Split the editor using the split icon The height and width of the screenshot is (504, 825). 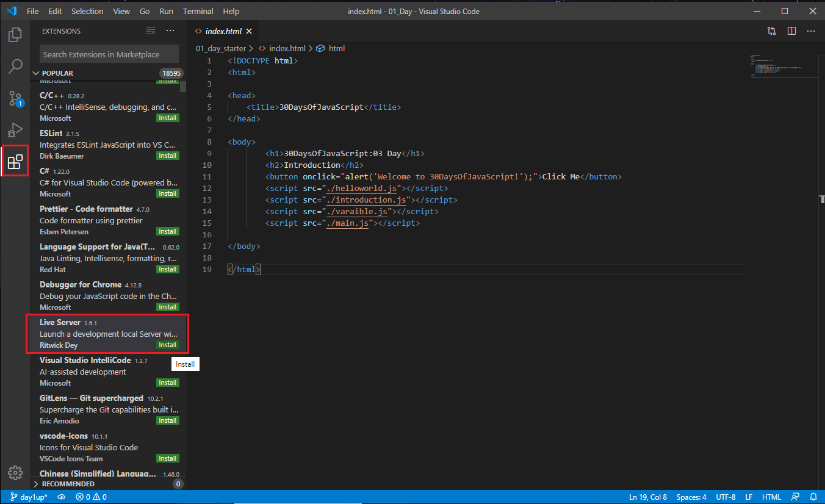(791, 31)
